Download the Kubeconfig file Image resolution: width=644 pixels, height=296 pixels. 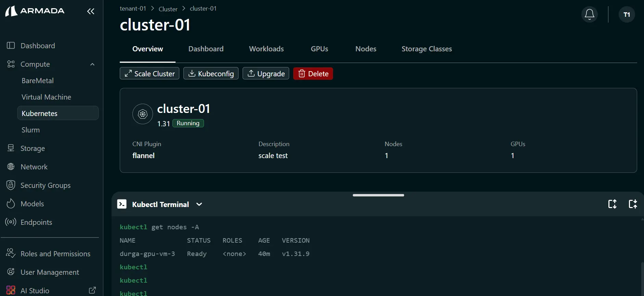(x=211, y=73)
